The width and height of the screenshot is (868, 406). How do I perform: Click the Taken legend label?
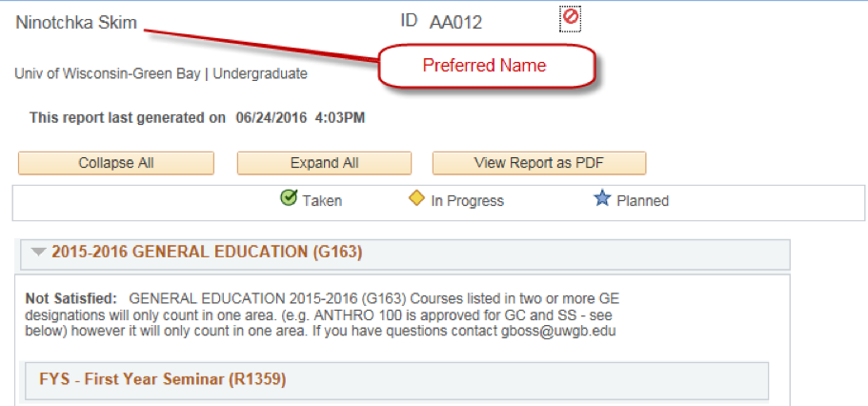point(322,201)
